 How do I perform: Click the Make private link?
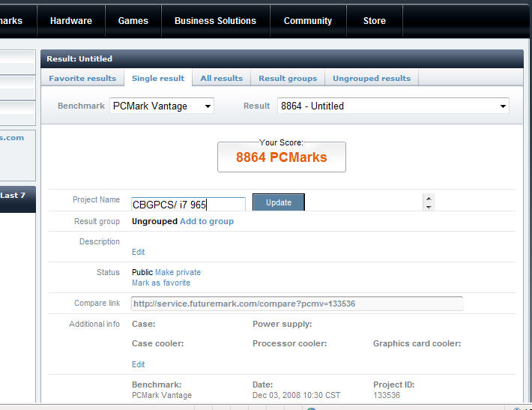pos(178,272)
